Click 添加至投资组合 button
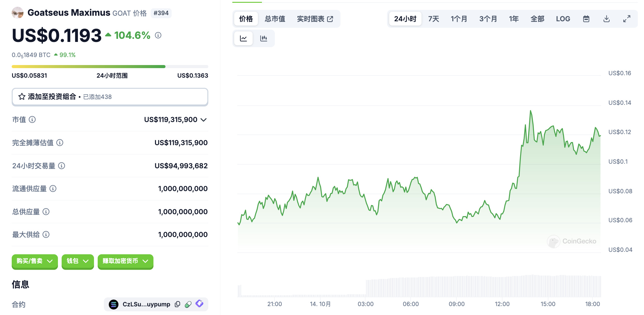The width and height of the screenshot is (644, 315). (110, 97)
